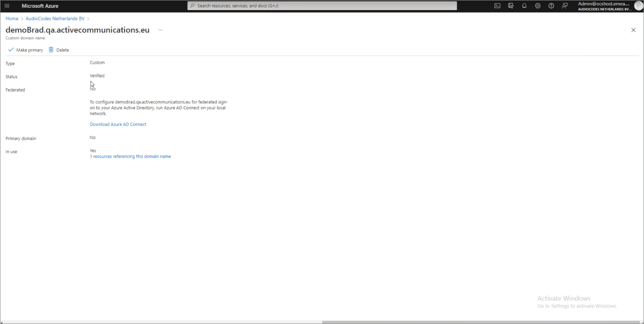Open AudioCodes Netherlands BV breadcrumb
Viewport: 644px width, 324px height.
coord(55,19)
